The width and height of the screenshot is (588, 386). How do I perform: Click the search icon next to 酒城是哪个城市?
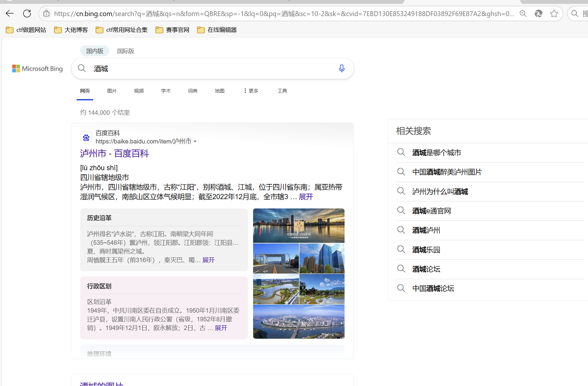tap(401, 152)
